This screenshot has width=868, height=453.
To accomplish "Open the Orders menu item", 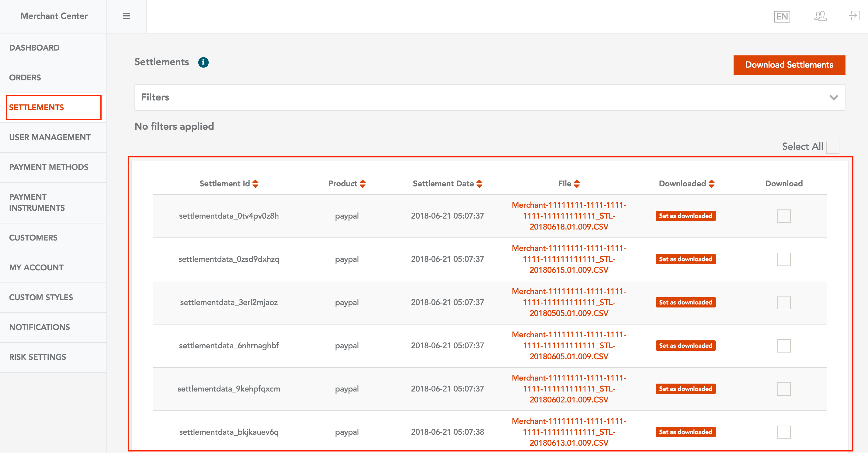I will point(25,78).
